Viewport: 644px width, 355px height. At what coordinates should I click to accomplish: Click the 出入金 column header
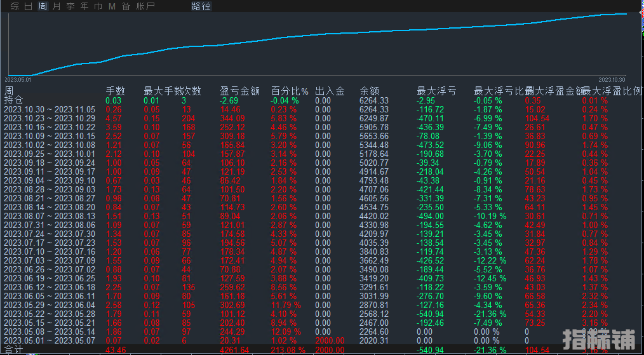point(330,91)
